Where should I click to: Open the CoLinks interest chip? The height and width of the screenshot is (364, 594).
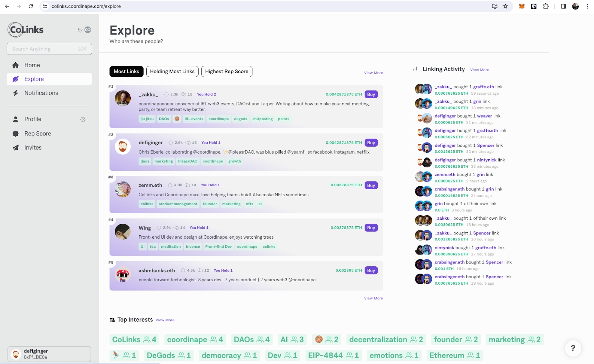tap(134, 340)
